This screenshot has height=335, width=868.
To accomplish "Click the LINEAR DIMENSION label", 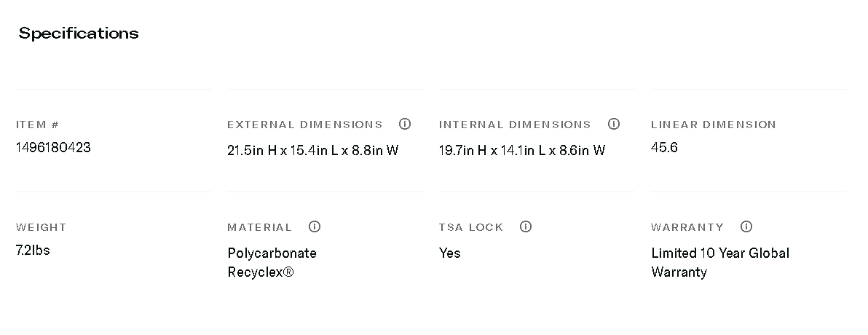I will [x=714, y=125].
